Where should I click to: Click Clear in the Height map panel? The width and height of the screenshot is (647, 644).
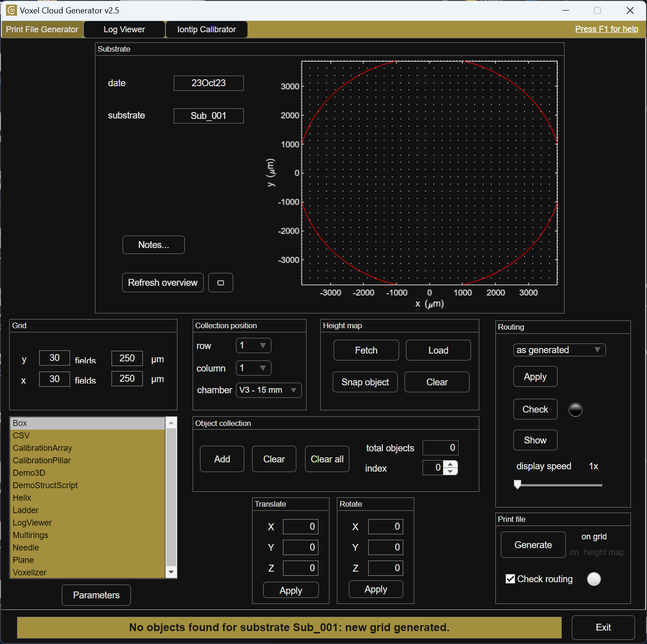(437, 382)
